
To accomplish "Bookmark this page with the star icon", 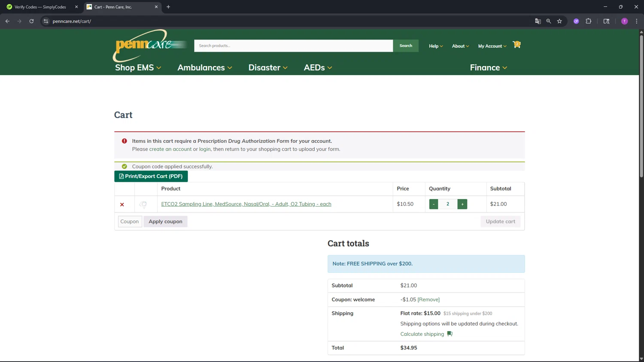I will pos(559,21).
